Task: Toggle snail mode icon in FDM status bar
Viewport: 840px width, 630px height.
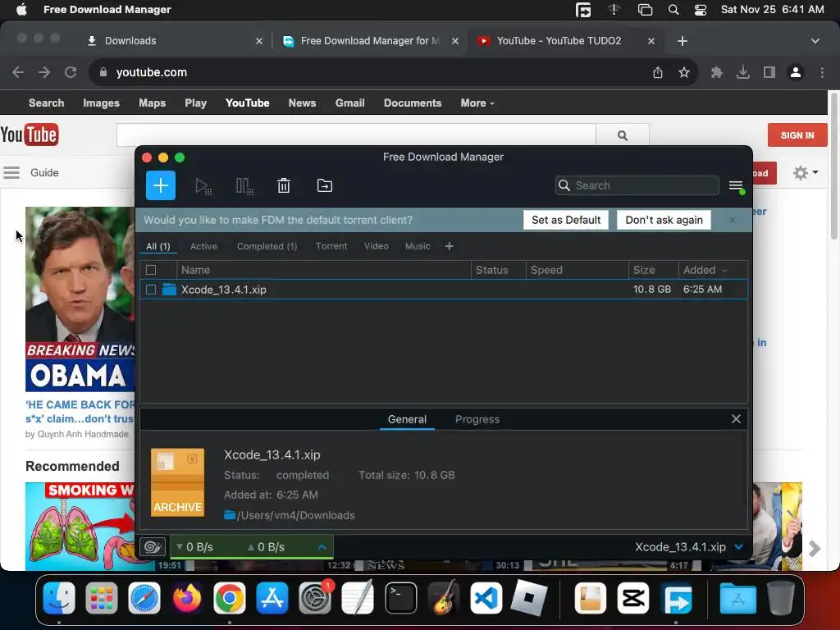Action: tap(152, 546)
